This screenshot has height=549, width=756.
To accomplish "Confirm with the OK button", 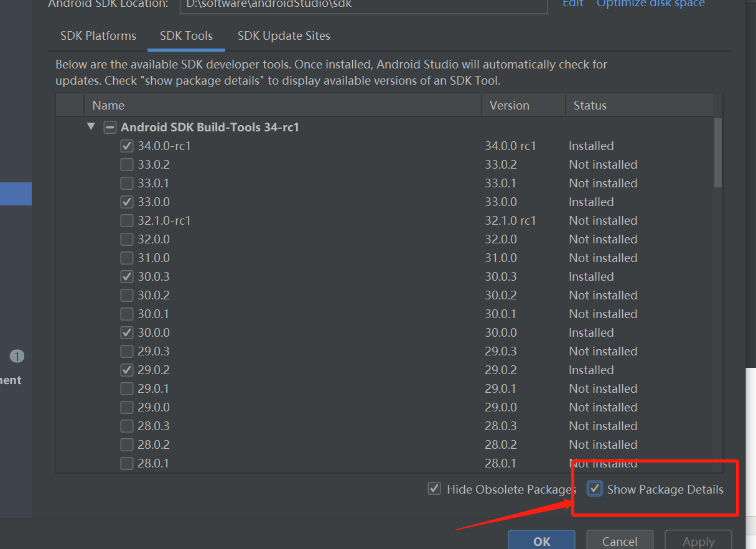I will tap(541, 540).
